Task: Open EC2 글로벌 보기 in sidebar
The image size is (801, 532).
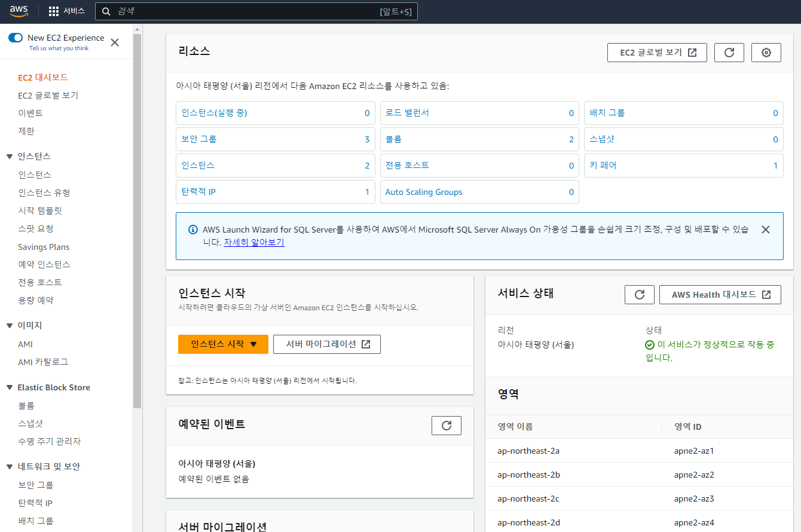Action: [48, 96]
